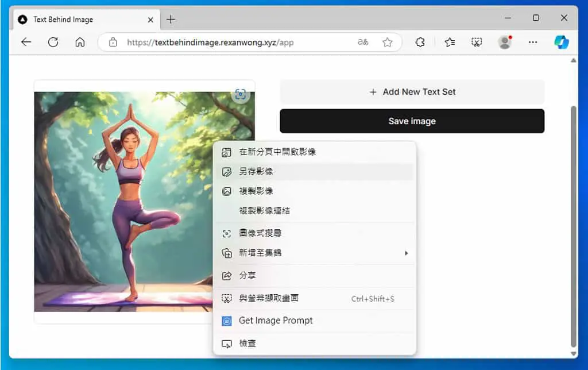Click the screenshot capture toolbar icon

coord(477,42)
